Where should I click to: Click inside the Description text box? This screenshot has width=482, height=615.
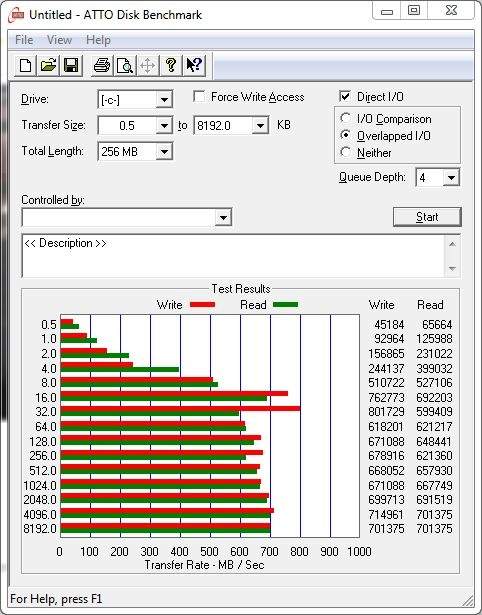[x=234, y=256]
